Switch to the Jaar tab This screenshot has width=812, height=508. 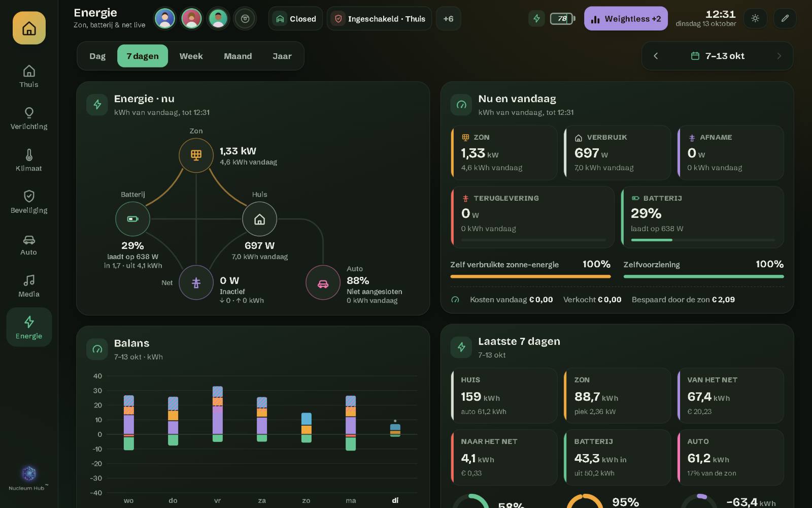(282, 56)
